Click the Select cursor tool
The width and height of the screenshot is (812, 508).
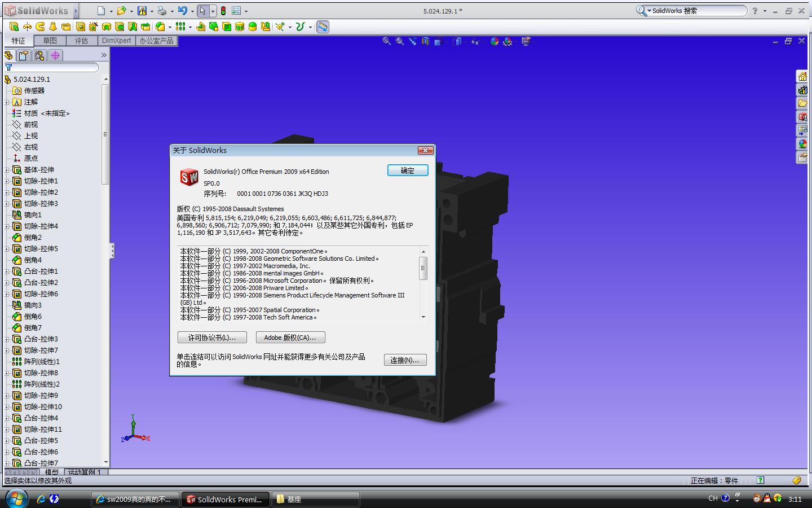point(203,11)
